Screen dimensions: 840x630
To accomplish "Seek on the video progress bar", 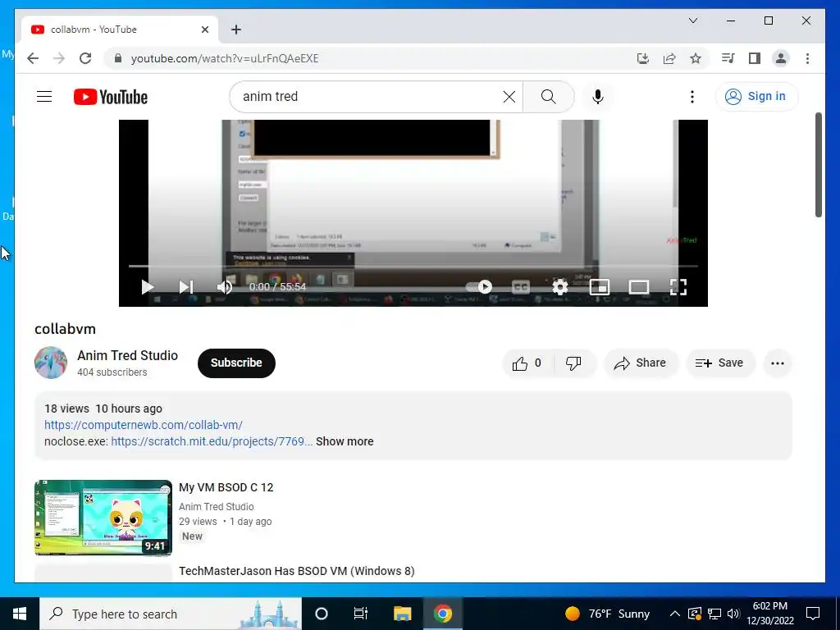I will tap(413, 266).
